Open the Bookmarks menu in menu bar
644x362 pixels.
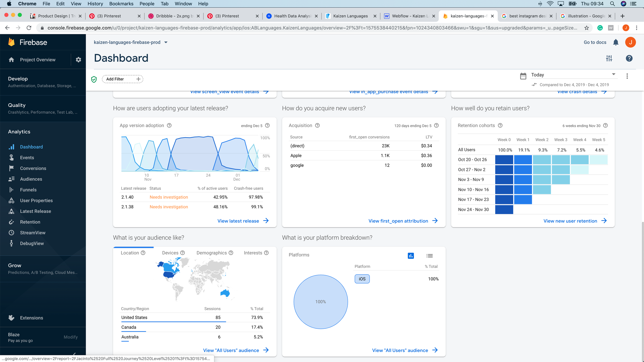pos(121,4)
